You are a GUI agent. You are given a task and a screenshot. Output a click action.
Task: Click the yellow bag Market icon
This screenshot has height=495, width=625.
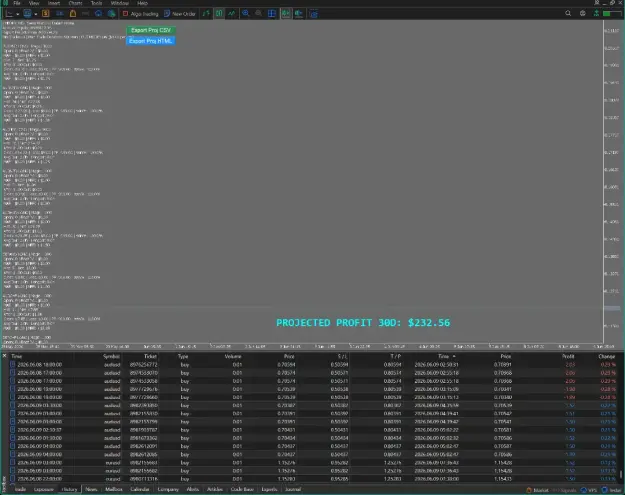pyautogui.click(x=73, y=14)
